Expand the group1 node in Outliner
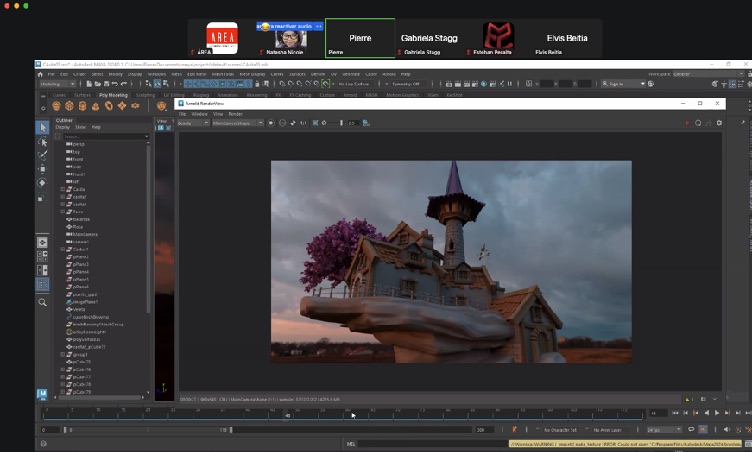 click(62, 355)
